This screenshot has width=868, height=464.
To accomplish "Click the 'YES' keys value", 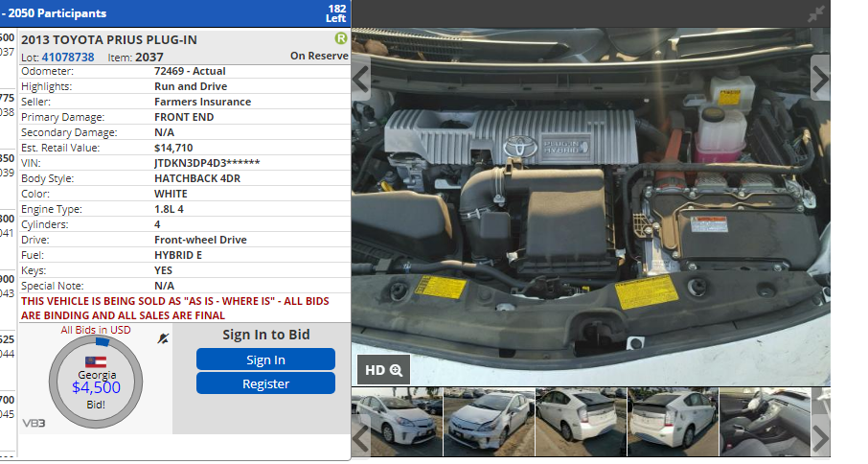I will (x=163, y=270).
